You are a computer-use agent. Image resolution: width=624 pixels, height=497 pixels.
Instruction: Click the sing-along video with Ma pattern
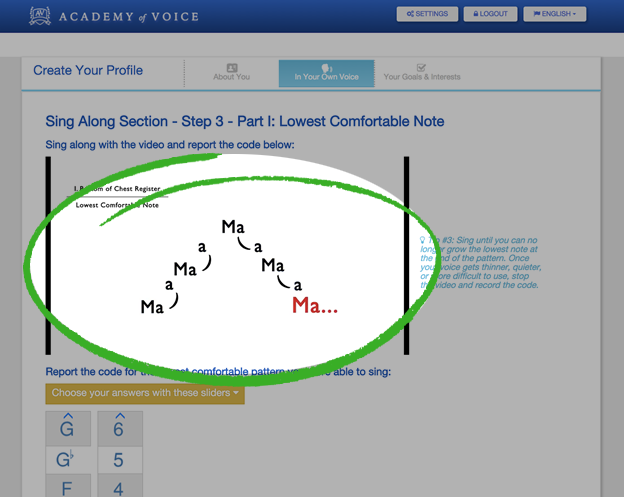click(227, 256)
